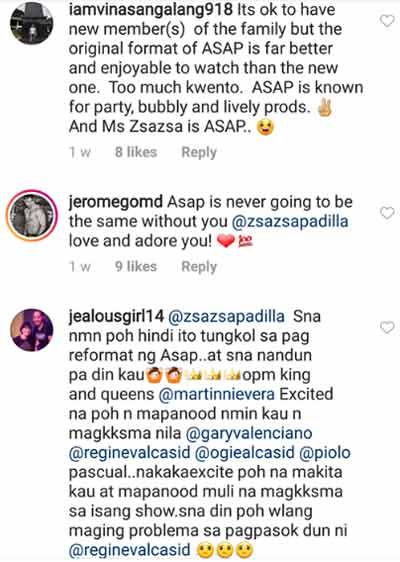Open the @piolo mention
The image size is (400, 562).
(x=325, y=453)
